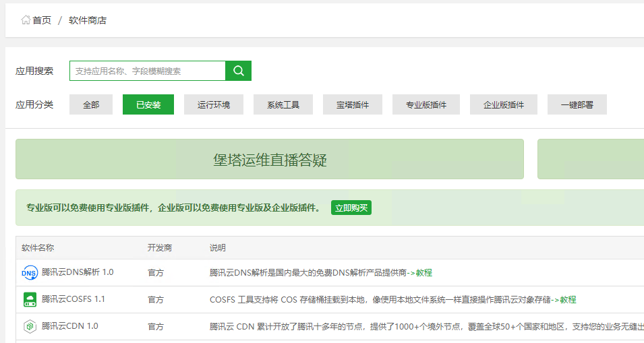Image resolution: width=644 pixels, height=343 pixels.
Task: Click 腾讯云DNS解析 1.0 name
Action: [x=78, y=272]
